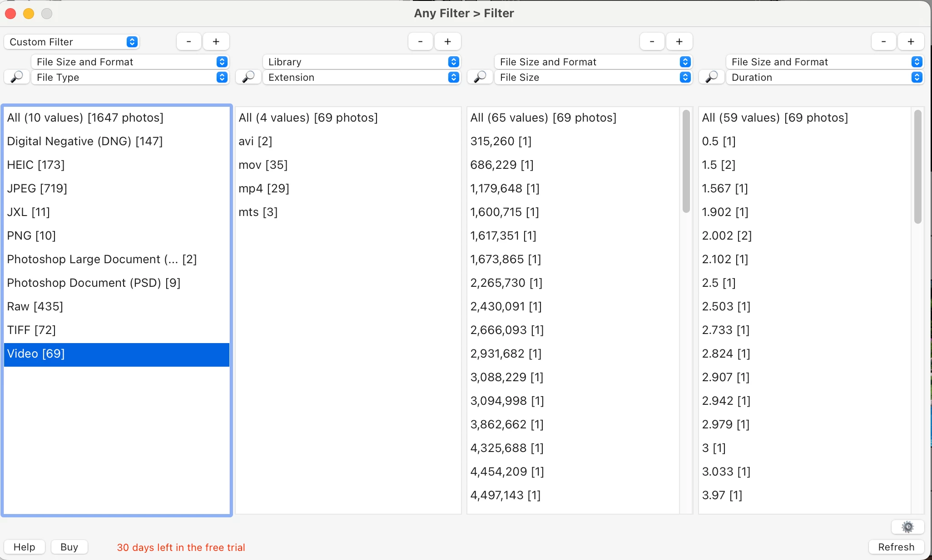Click the 30 days left trial notice
This screenshot has width=932, height=560.
pyautogui.click(x=181, y=548)
